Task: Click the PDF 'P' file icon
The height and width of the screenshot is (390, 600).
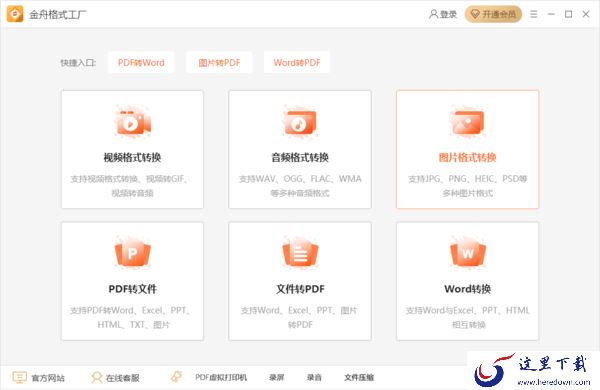Action: (132, 253)
